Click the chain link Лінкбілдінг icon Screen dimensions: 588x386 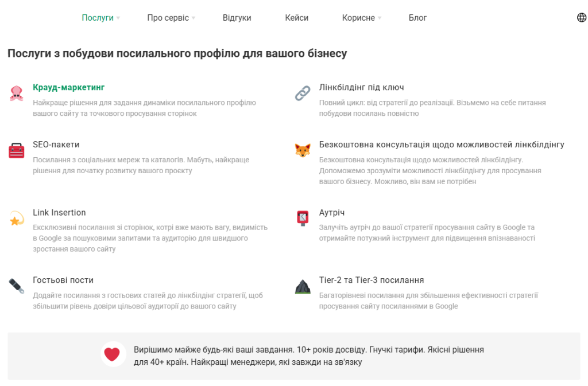[303, 93]
